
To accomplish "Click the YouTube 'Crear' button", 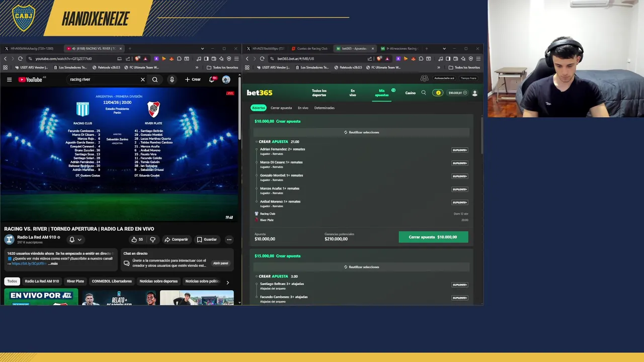I will [193, 79].
